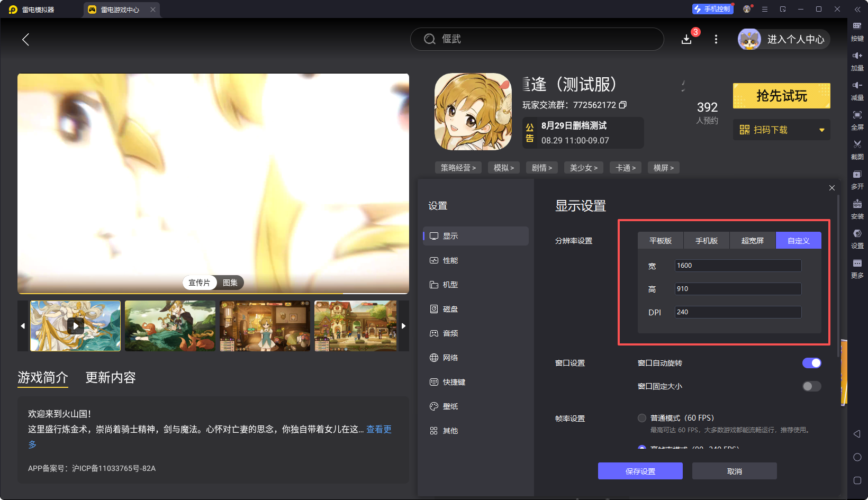Open the three-dot more options menu

pyautogui.click(x=716, y=39)
